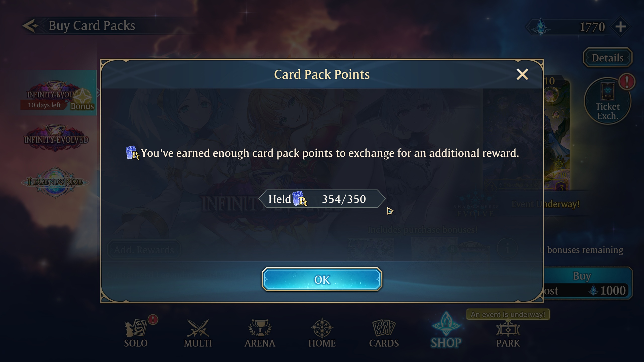Screen dimensions: 644x362
Task: Click the Held card pack points counter
Action: 322,199
